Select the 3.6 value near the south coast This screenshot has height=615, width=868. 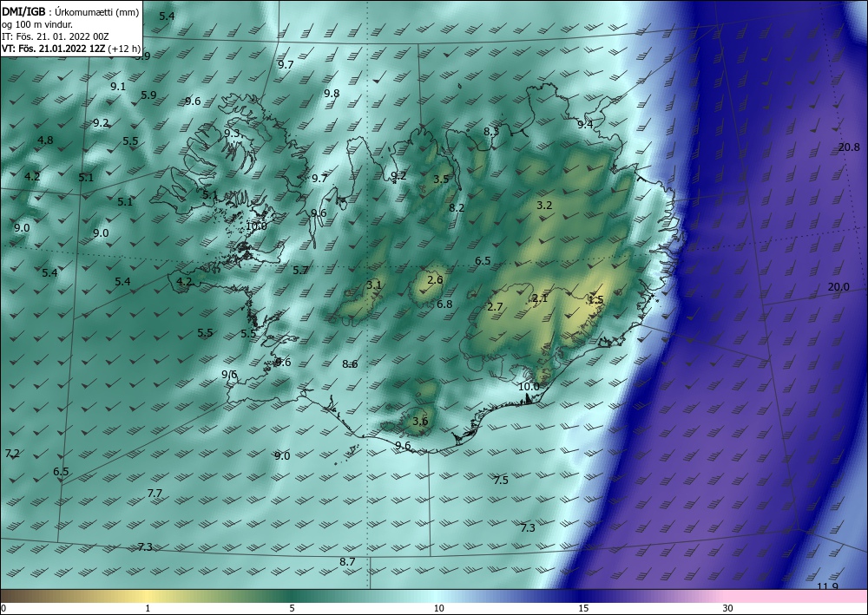pyautogui.click(x=420, y=422)
